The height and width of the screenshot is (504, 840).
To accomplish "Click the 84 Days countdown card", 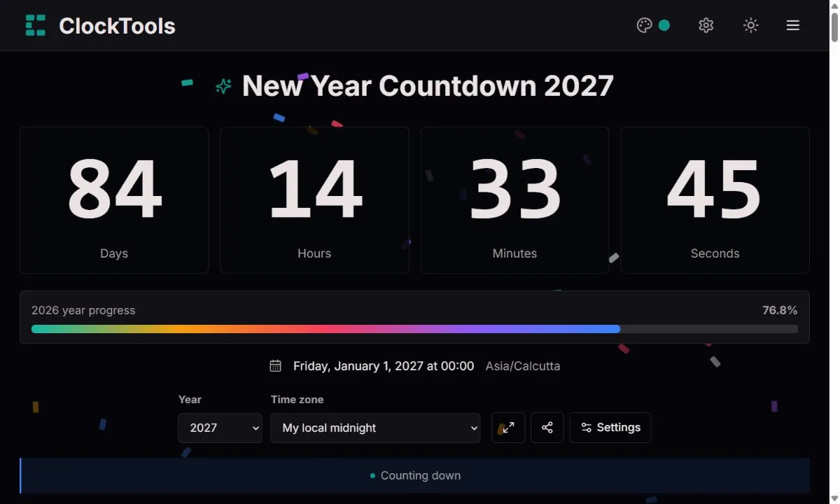I will [114, 200].
